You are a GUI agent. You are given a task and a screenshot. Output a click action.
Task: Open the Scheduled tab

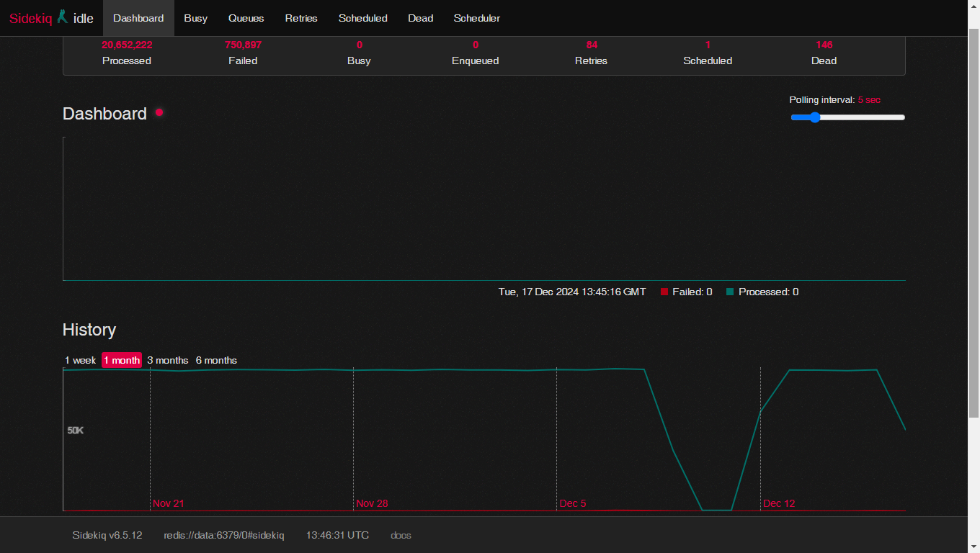[x=363, y=18]
